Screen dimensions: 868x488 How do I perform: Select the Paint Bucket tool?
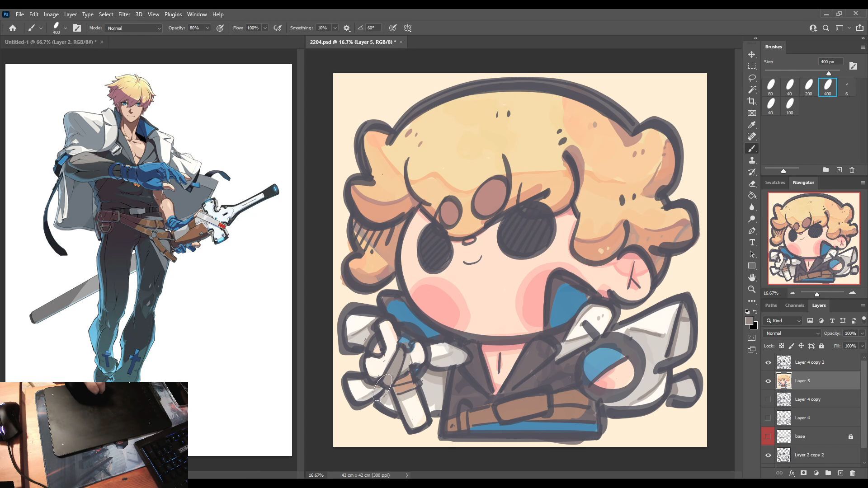pos(752,195)
